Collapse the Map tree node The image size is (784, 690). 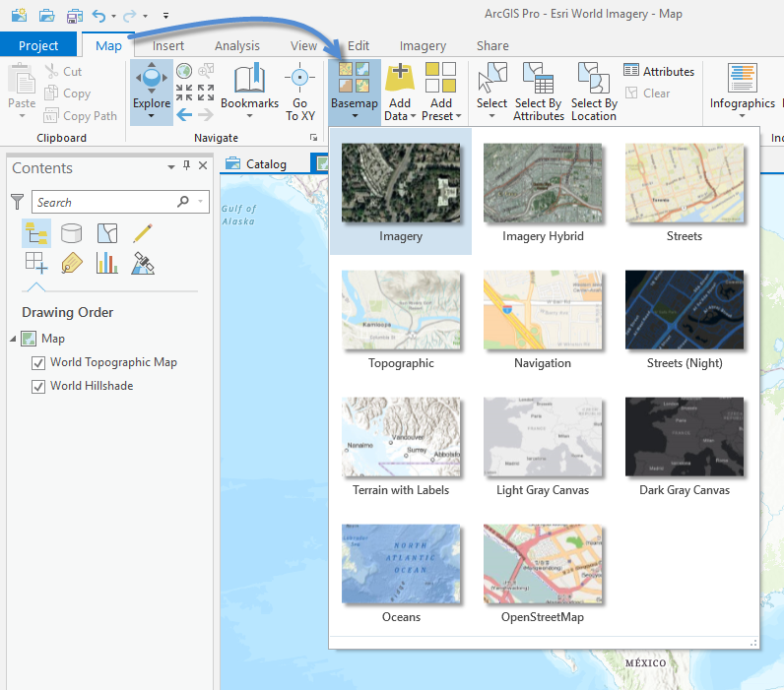tap(13, 339)
